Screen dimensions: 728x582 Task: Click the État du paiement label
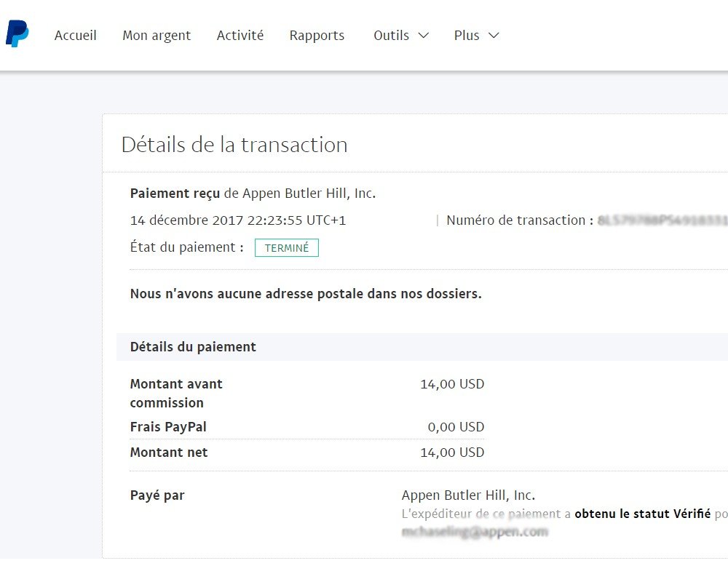coord(186,247)
